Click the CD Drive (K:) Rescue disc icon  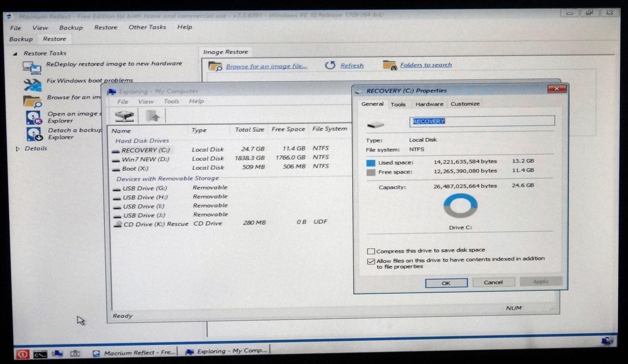click(118, 224)
